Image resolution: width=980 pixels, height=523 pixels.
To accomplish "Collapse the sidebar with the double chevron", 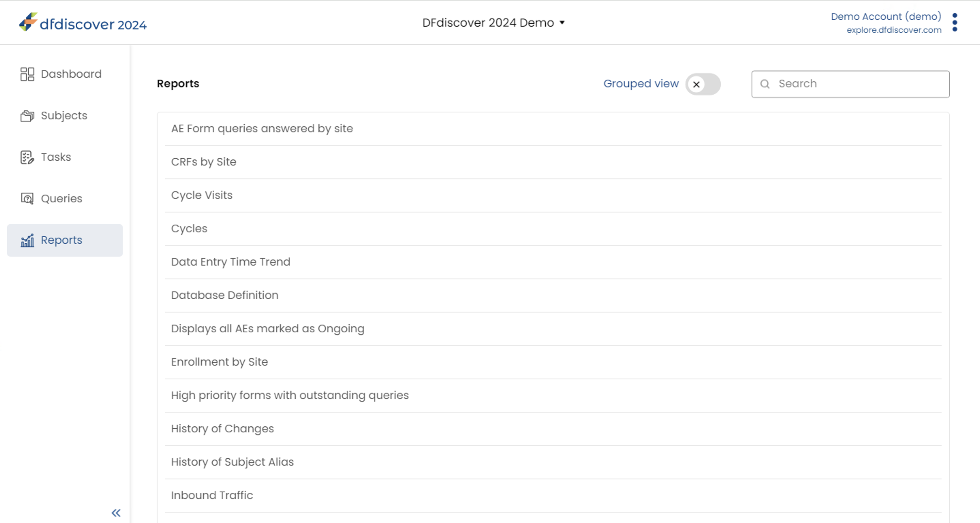I will (116, 513).
